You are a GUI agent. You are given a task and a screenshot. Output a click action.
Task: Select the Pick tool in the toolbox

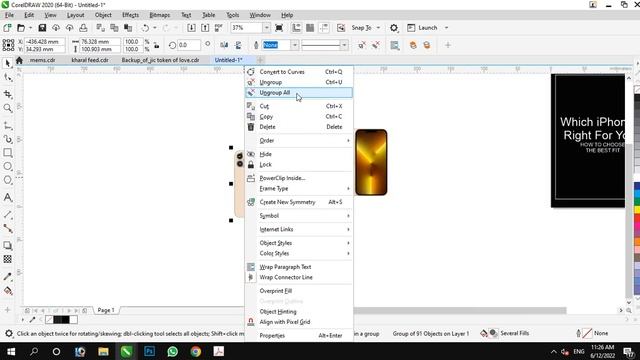coord(7,63)
